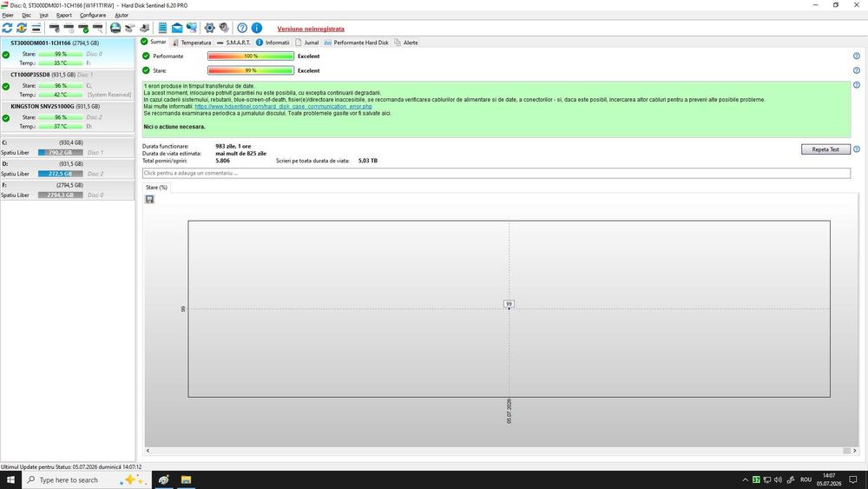
Task: Click the 99 data point on graph
Action: (x=509, y=304)
